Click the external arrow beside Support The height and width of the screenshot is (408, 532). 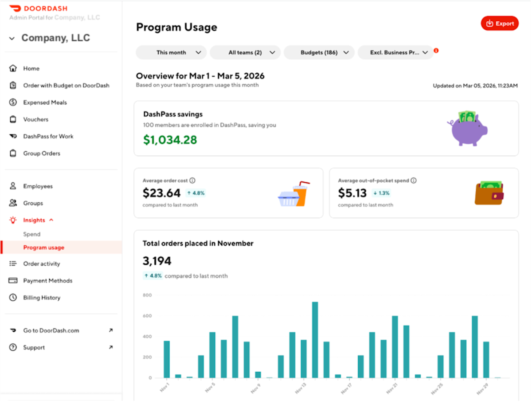pyautogui.click(x=111, y=347)
